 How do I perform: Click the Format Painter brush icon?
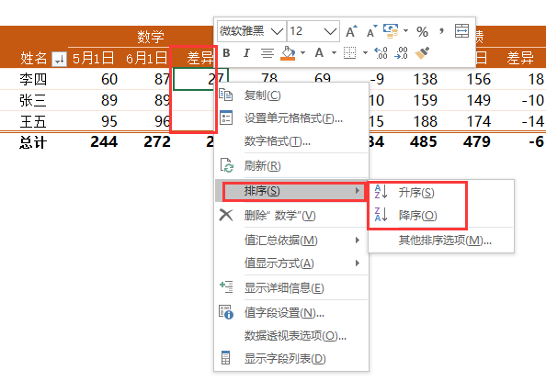422,53
